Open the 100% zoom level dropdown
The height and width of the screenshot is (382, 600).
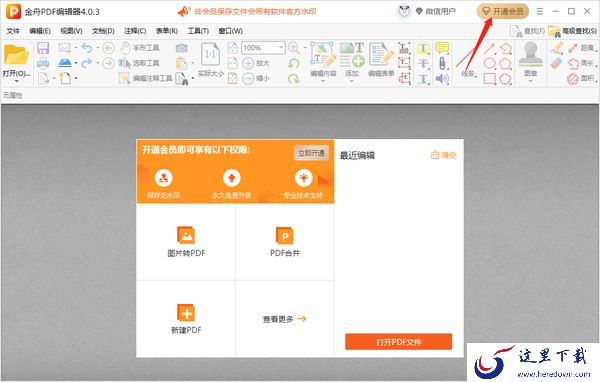[x=281, y=48]
